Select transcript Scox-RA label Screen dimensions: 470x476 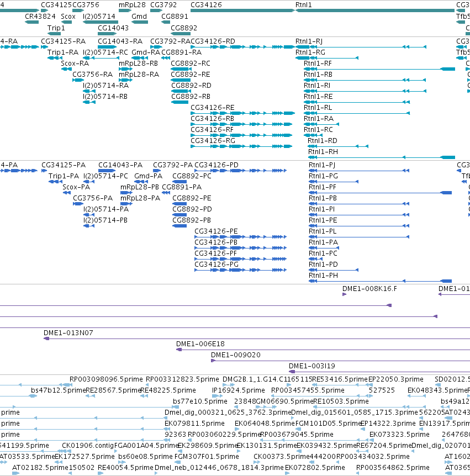pos(75,64)
